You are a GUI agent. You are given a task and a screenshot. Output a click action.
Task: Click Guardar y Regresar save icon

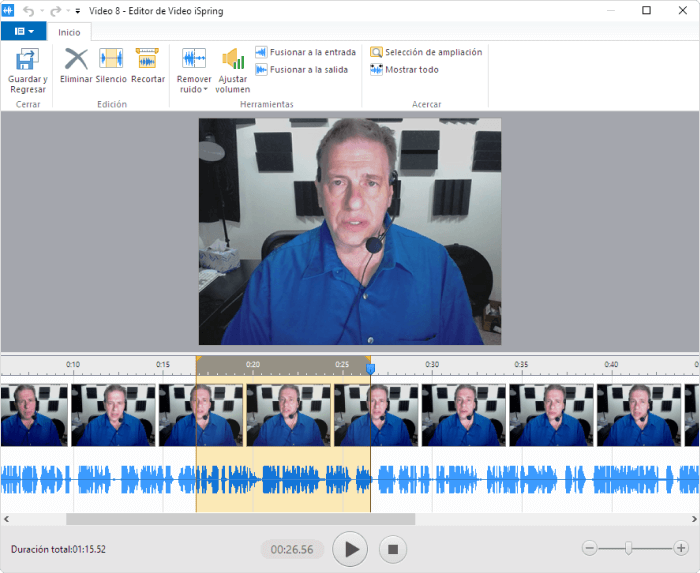27,59
